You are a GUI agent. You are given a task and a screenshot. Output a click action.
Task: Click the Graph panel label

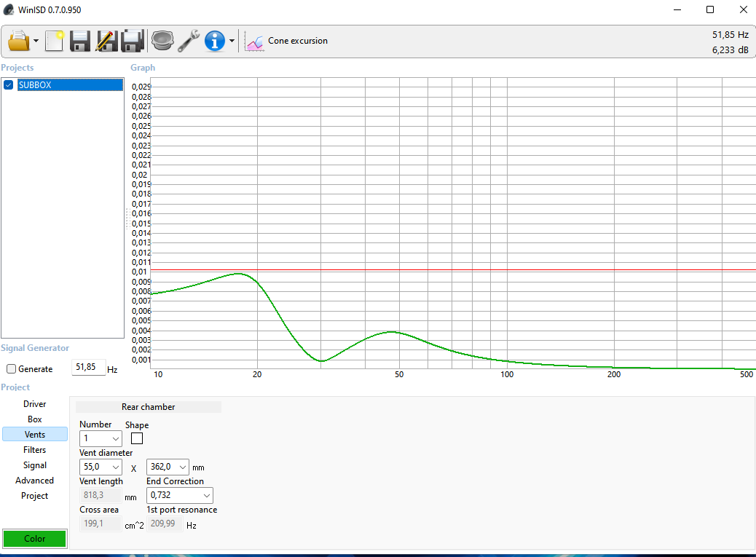[143, 68]
